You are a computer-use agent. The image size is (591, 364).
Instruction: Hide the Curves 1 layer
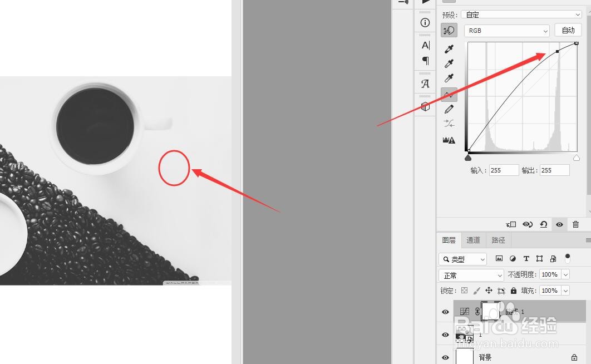445,312
